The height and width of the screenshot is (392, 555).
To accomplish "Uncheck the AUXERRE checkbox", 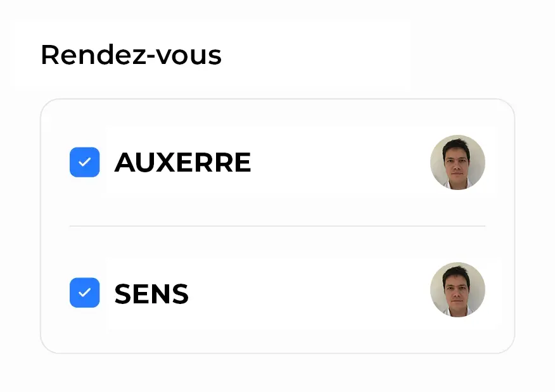I will tap(84, 162).
